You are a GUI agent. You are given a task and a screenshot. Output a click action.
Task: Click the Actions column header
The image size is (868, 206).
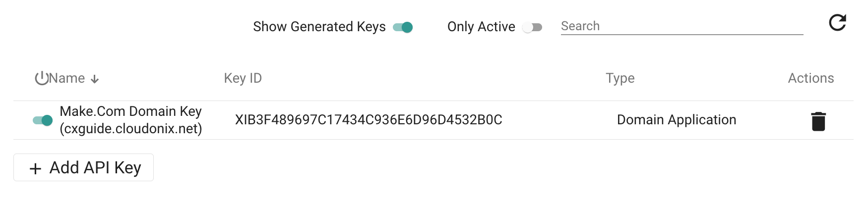point(810,78)
